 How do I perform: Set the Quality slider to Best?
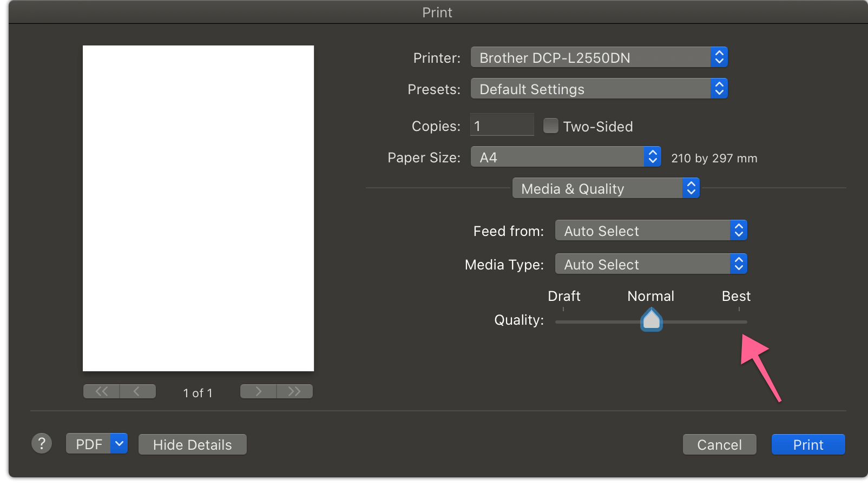(739, 321)
